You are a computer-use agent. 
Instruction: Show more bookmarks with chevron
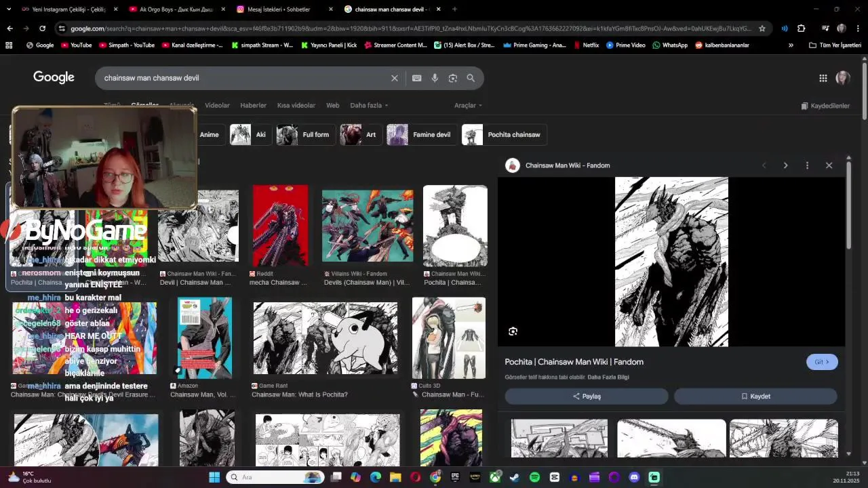pyautogui.click(x=791, y=45)
